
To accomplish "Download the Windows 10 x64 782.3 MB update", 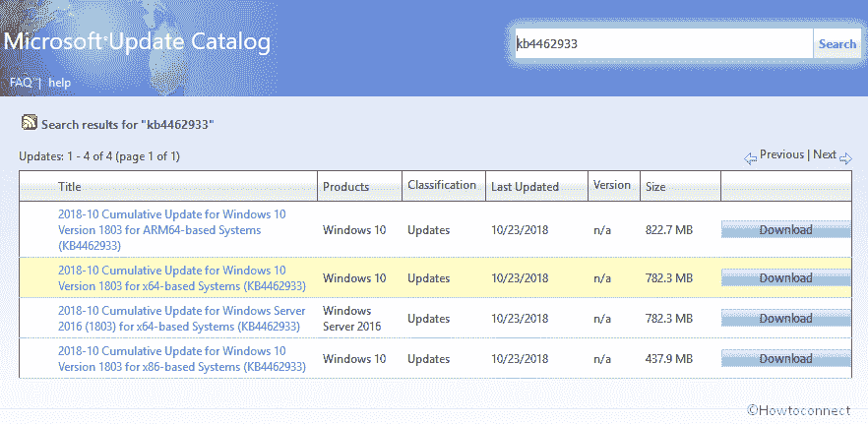I will [785, 277].
